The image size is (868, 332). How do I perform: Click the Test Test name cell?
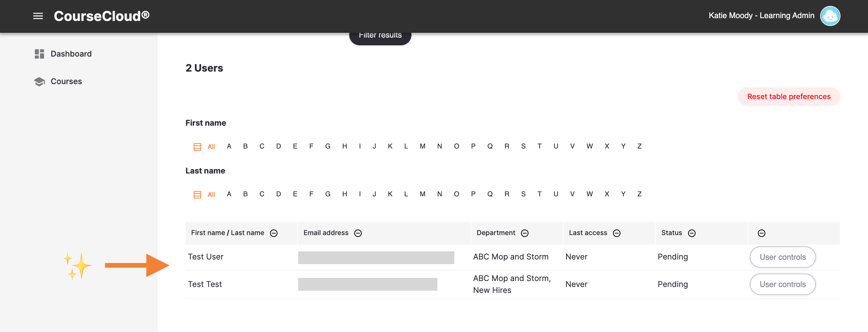[205, 284]
